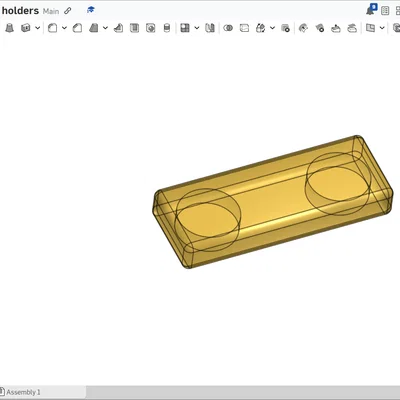Select the Plane tool

pos(370,28)
